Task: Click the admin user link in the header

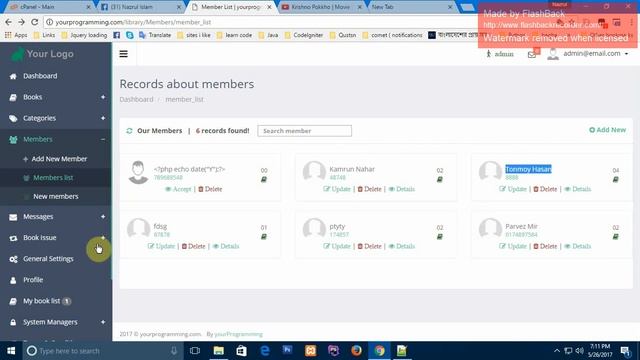Action: (x=500, y=54)
